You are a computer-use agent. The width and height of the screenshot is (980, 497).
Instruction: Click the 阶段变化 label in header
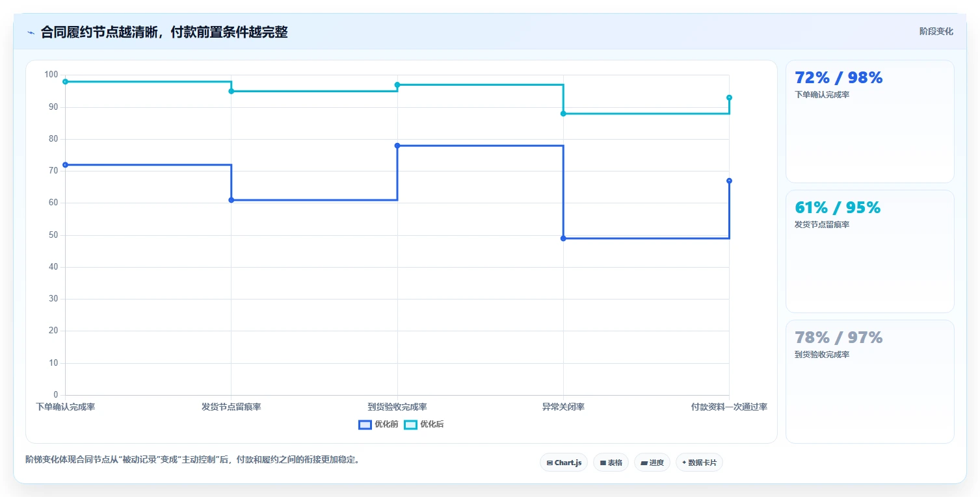click(936, 31)
